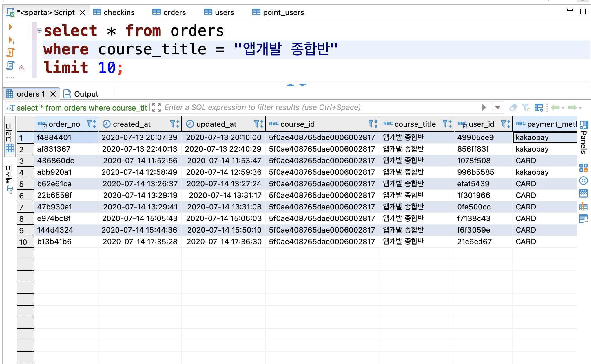
Task: Execute the SQL statement with the orange arrow
Action: pyautogui.click(x=10, y=27)
